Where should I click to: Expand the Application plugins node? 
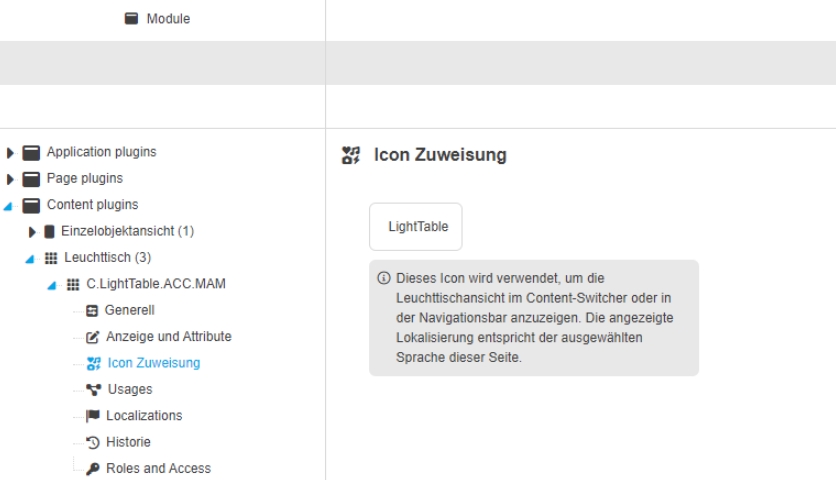pyautogui.click(x=11, y=153)
